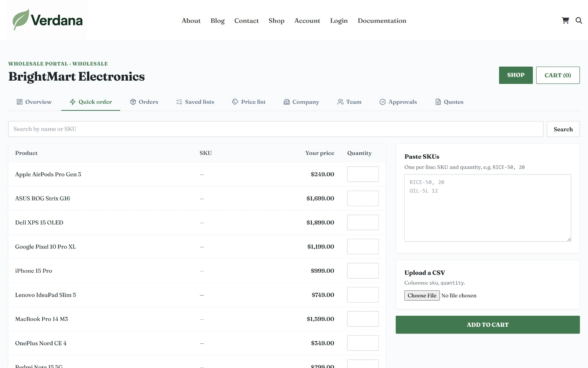
Task: Click the Overview grid icon
Action: click(x=19, y=102)
